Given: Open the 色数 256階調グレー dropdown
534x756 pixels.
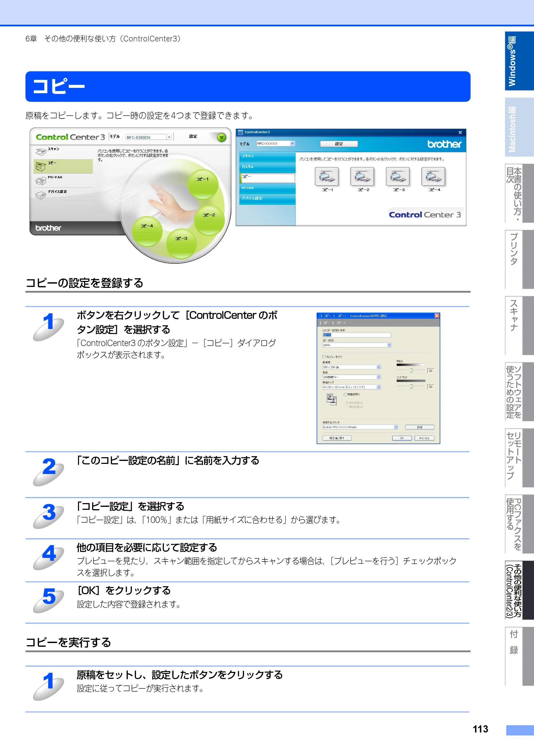Looking at the screenshot, I should [351, 377].
